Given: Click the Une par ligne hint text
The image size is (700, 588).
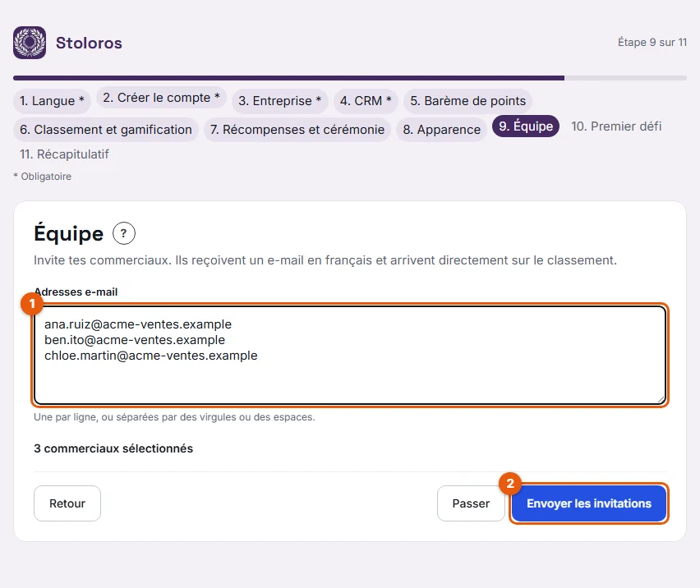Looking at the screenshot, I should (x=174, y=417).
